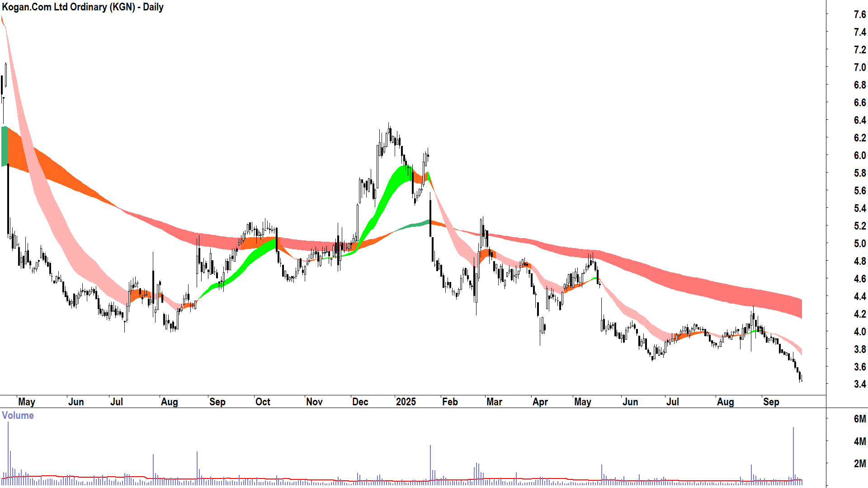Click the 2M volume axis label

tap(859, 464)
